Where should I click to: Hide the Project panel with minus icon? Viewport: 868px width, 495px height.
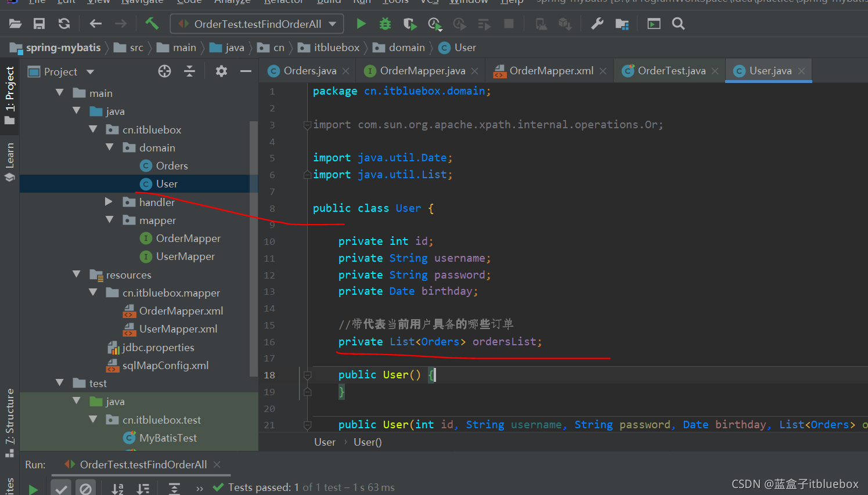[x=246, y=71]
